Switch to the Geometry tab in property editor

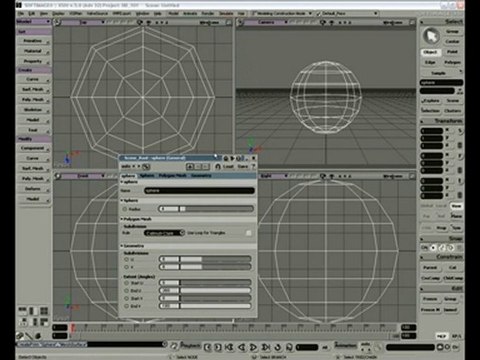[x=201, y=176]
